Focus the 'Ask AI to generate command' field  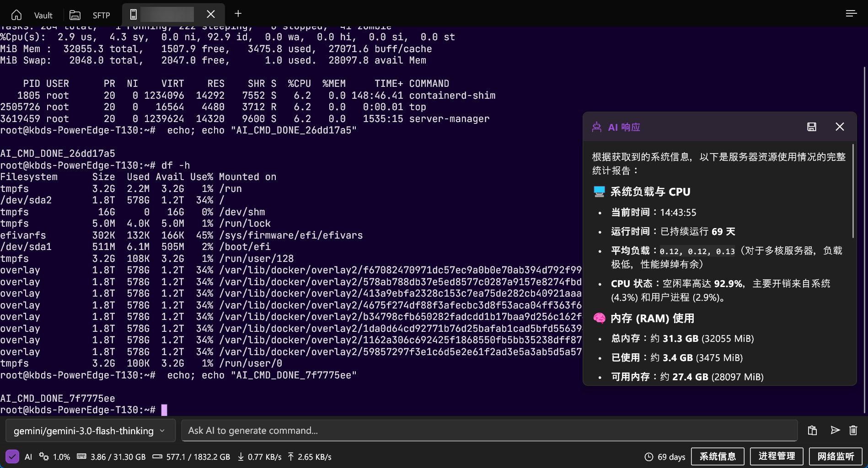pyautogui.click(x=489, y=431)
